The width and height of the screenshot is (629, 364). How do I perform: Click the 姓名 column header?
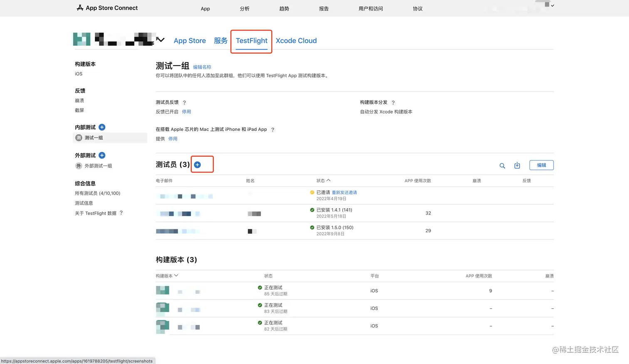[x=250, y=181]
